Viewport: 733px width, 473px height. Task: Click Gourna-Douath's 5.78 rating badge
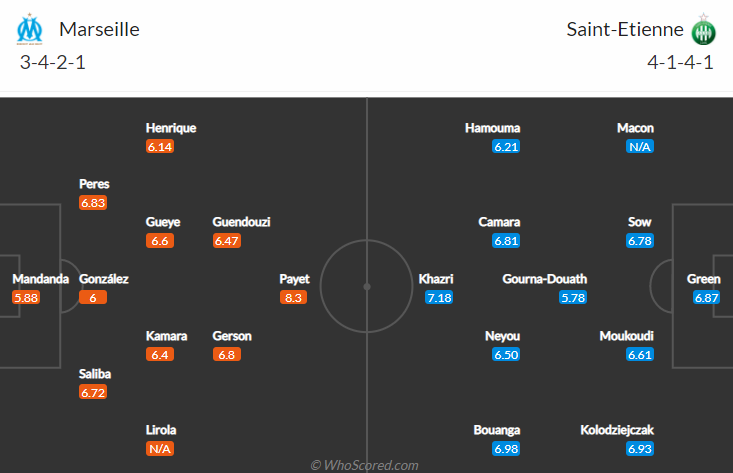coord(573,297)
